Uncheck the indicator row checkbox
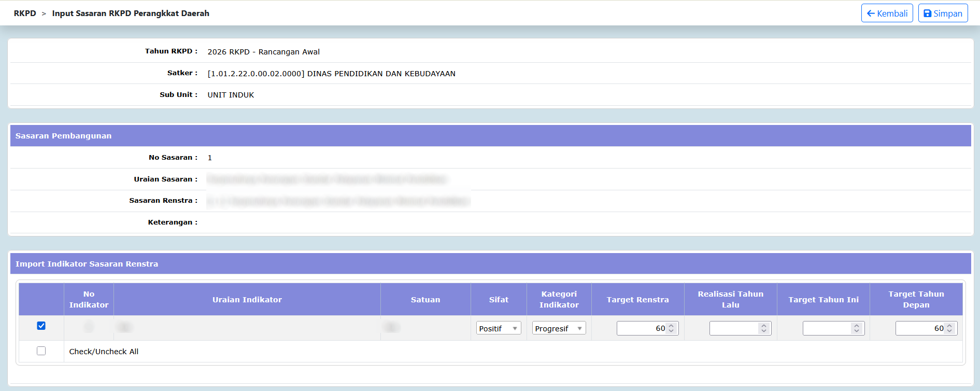980x391 pixels. click(41, 326)
